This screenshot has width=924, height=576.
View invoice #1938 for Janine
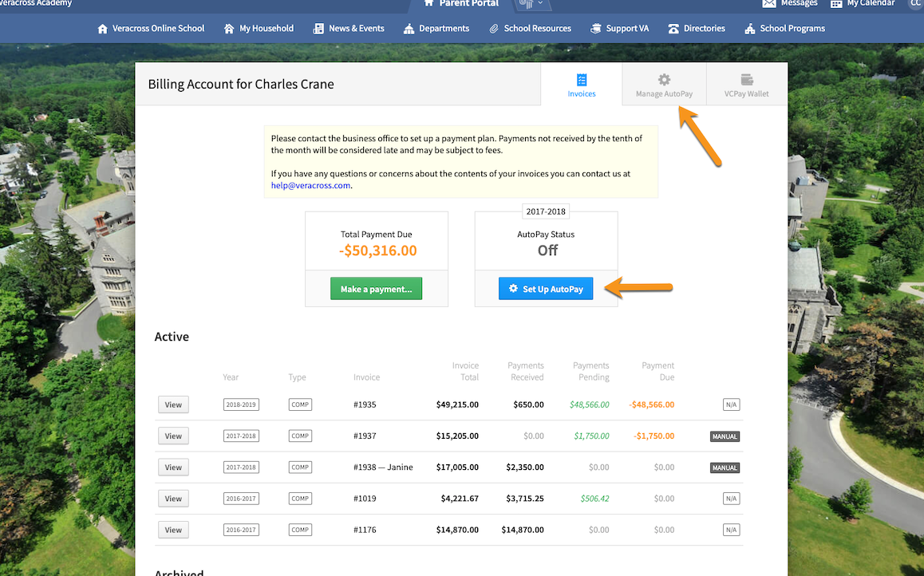pos(173,467)
